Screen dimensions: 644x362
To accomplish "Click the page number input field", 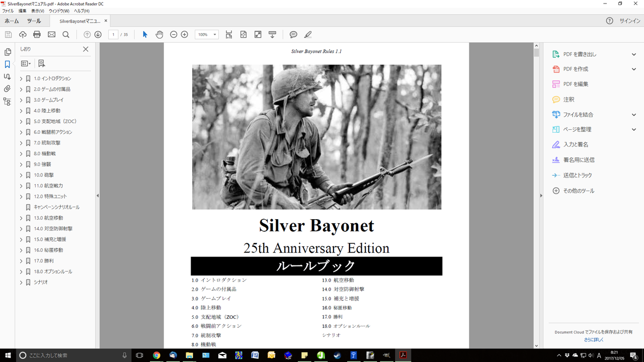I will (113, 35).
